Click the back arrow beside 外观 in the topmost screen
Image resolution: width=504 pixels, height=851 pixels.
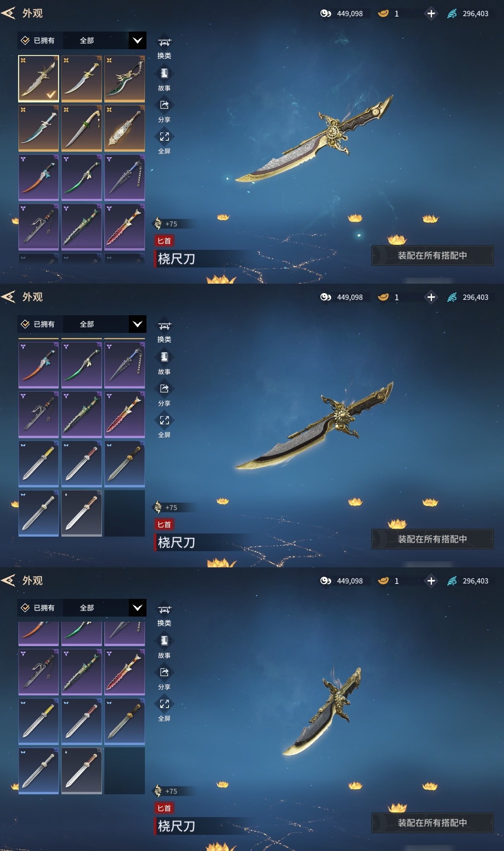click(8, 13)
